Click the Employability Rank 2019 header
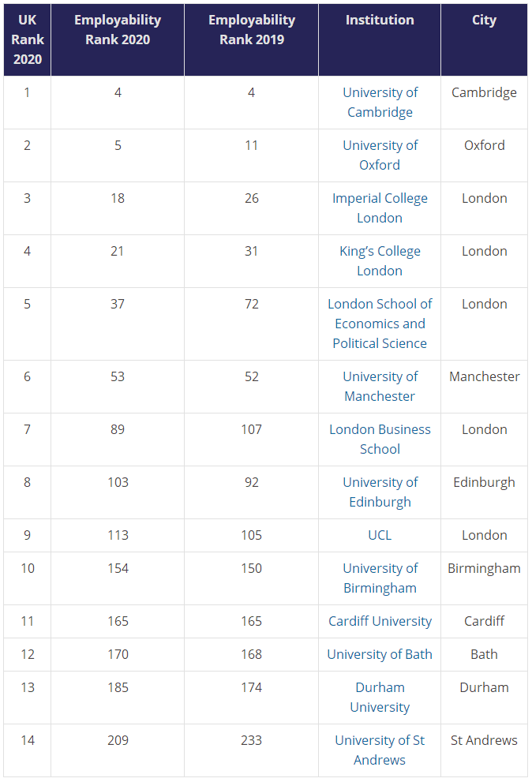532x782 pixels. (252, 30)
